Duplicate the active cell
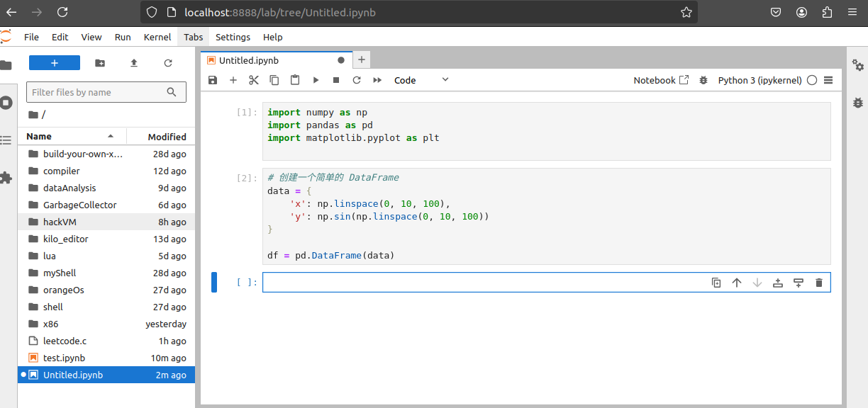 click(x=716, y=283)
